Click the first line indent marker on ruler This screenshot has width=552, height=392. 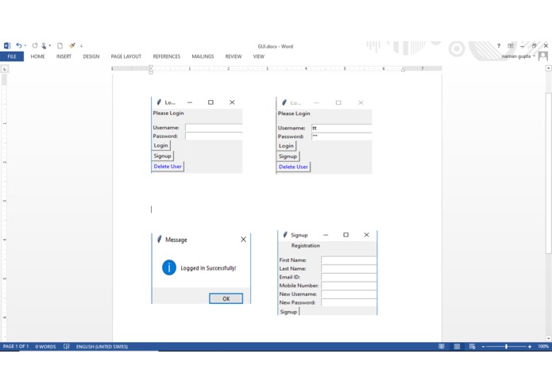pos(151,67)
